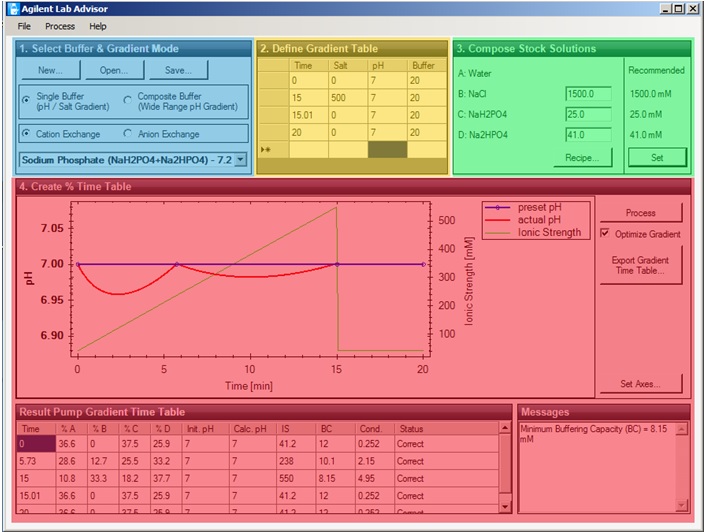Minimize the Agilent Lab Advisor window
The height and width of the screenshot is (532, 704).
click(x=665, y=9)
